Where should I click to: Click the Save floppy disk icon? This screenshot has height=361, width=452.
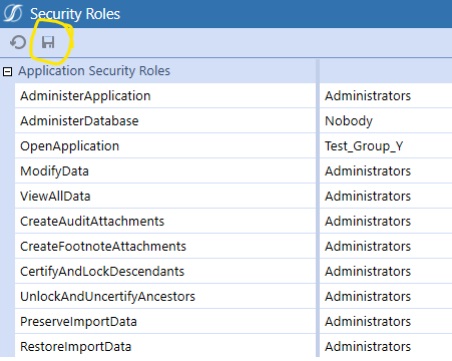(x=48, y=42)
